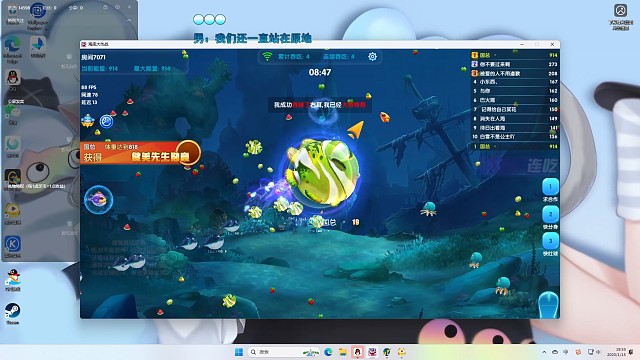Image resolution: width=640 pixels, height=360 pixels.
Task: Open the Wallpaper Engine desktop shortcut
Action: (38, 16)
